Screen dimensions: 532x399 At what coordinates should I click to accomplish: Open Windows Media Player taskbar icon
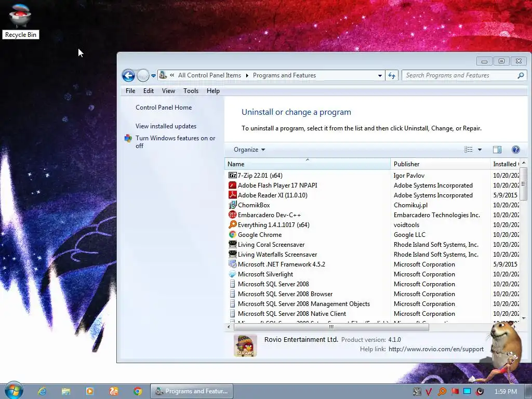[90, 391]
